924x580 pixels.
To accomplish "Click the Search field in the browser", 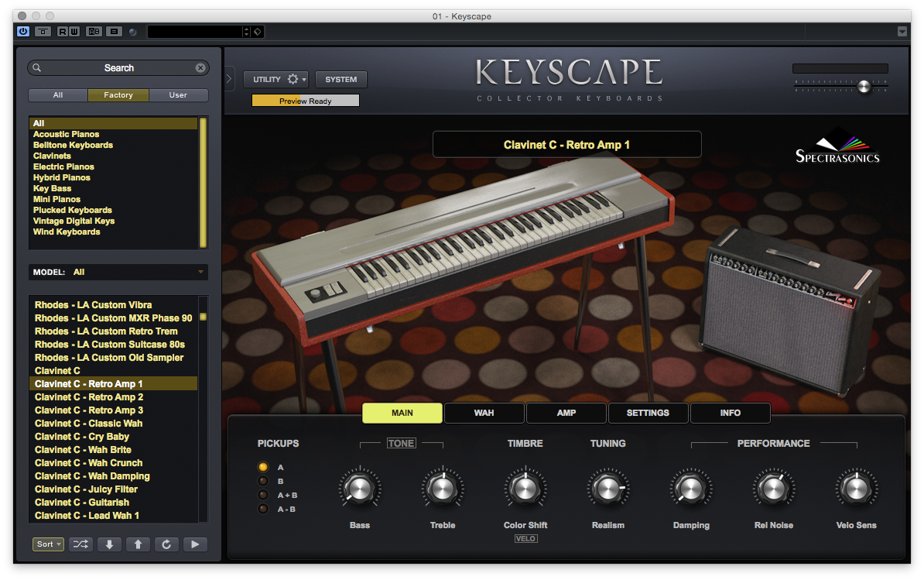I will [x=118, y=68].
